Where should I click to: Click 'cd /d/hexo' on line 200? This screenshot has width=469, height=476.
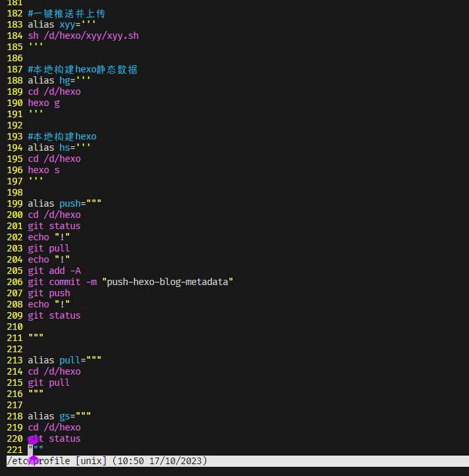[x=55, y=215]
